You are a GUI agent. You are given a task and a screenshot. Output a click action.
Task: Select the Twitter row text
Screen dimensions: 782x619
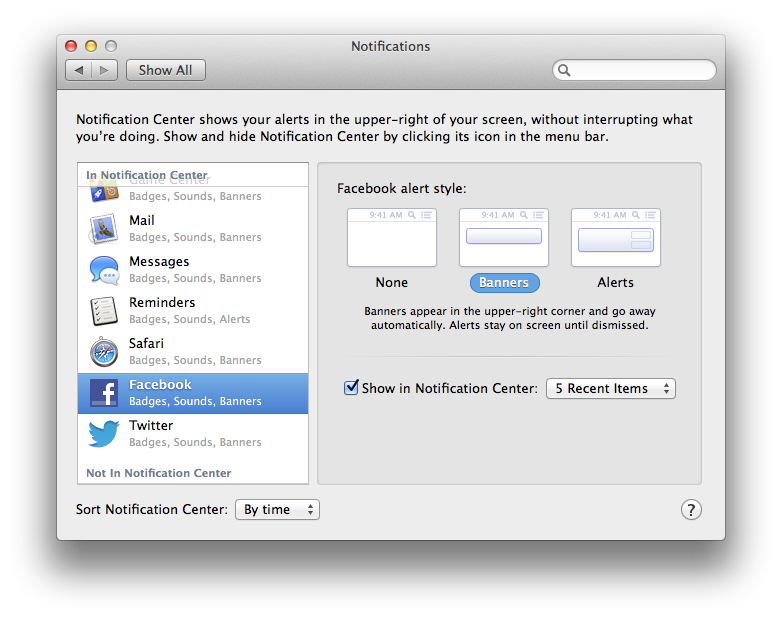pyautogui.click(x=151, y=425)
